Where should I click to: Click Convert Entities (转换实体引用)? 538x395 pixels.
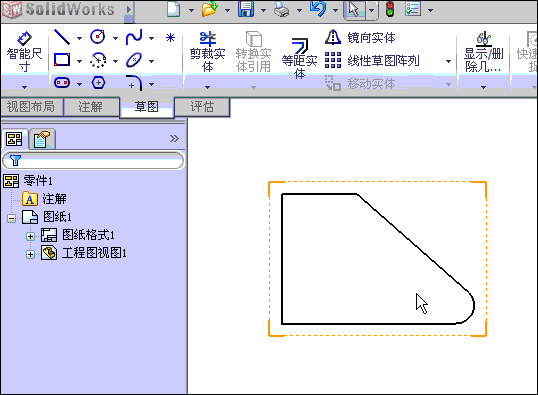point(254,52)
